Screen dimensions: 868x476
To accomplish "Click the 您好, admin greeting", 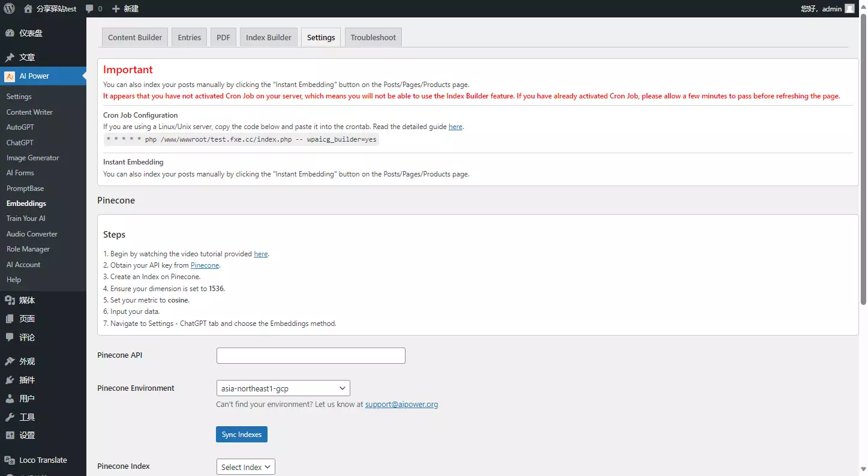I will [821, 9].
